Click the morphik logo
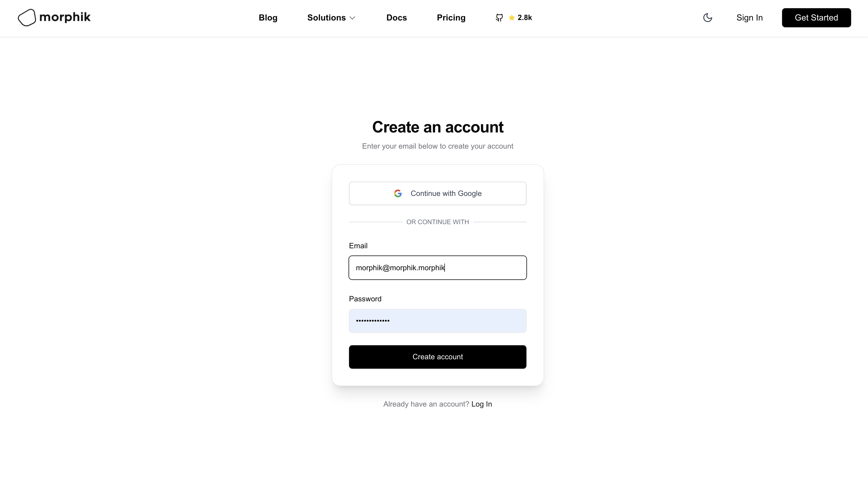Image resolution: width=868 pixels, height=484 pixels. [54, 18]
